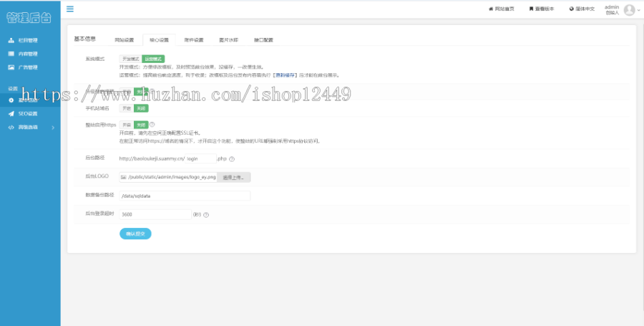Screen dimensions: 644x326
Task: Click the 确认提交 button
Action: point(135,234)
